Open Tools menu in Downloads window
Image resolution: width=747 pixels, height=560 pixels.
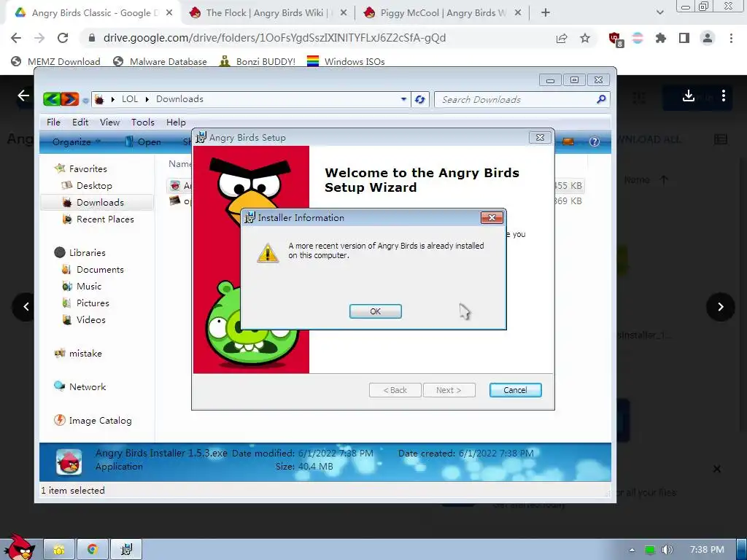(143, 122)
